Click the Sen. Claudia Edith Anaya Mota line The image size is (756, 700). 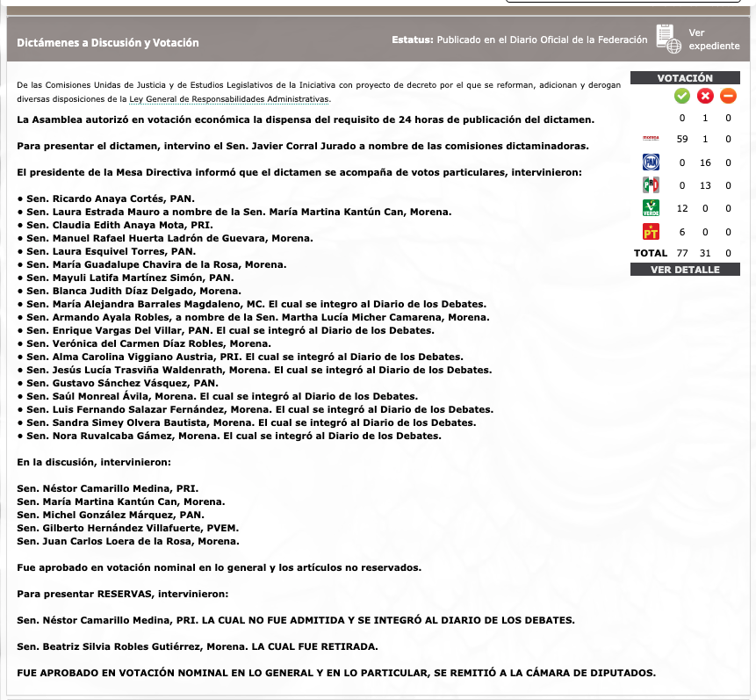click(115, 226)
